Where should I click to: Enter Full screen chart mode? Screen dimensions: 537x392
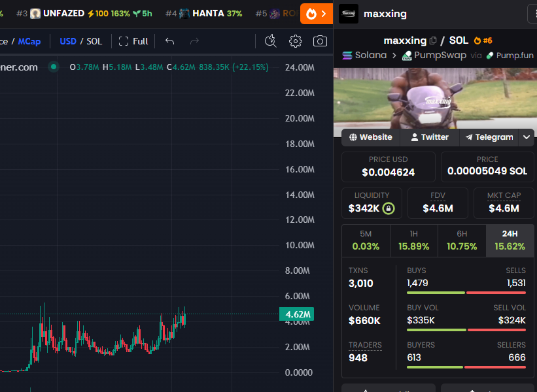133,41
